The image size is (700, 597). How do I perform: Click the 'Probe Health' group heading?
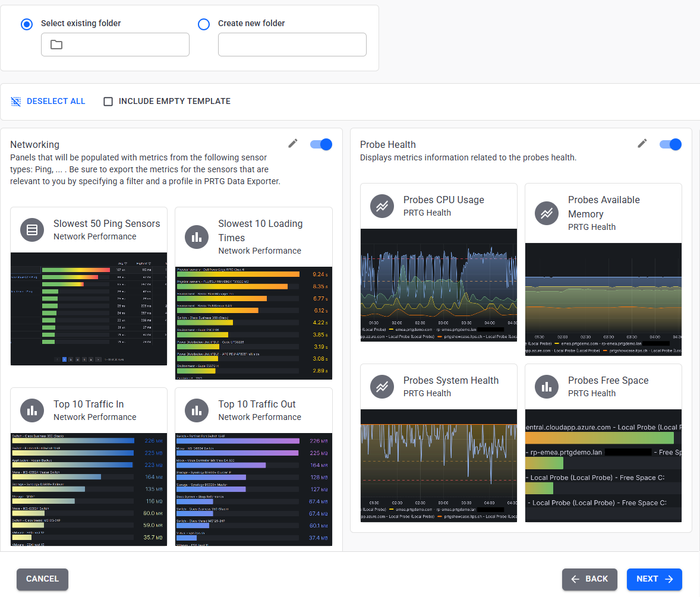click(388, 144)
